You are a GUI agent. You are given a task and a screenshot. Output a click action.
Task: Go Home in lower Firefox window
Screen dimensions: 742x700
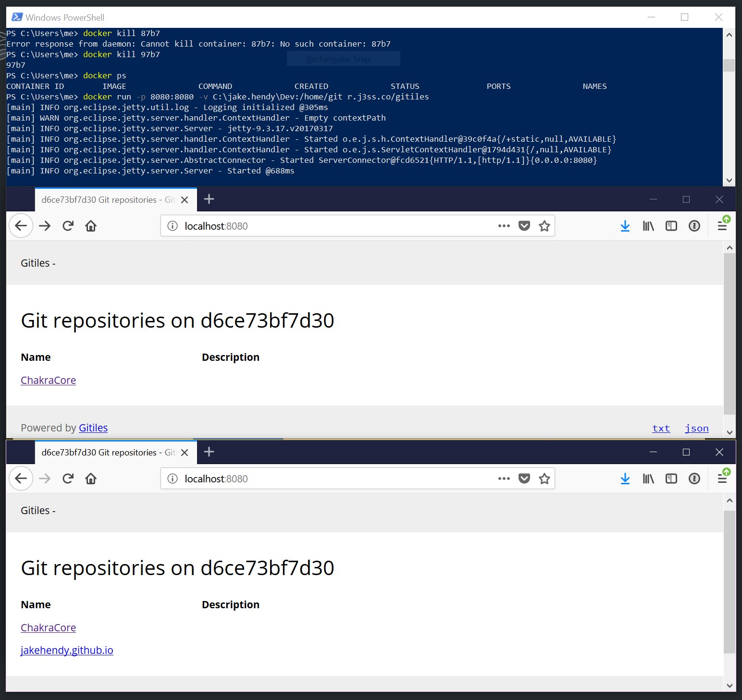pyautogui.click(x=91, y=479)
